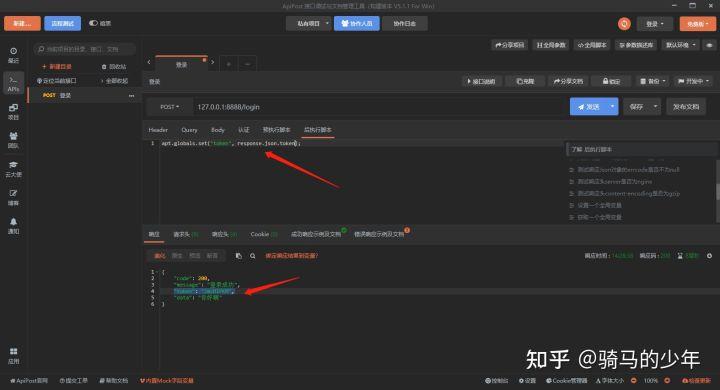Image resolution: width=720 pixels, height=390 pixels.
Task: Click the orange search circle icon
Action: pyautogui.click(x=624, y=24)
